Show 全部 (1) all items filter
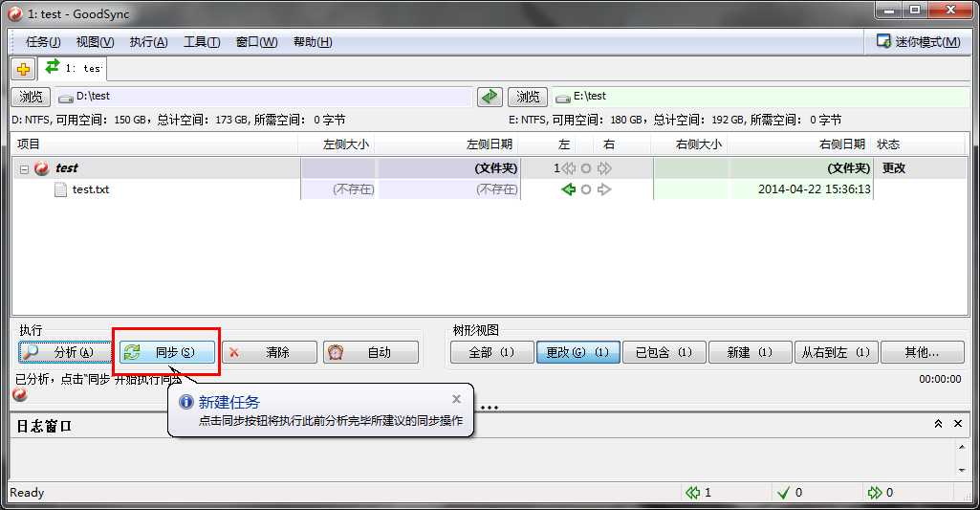980x510 pixels. point(491,352)
